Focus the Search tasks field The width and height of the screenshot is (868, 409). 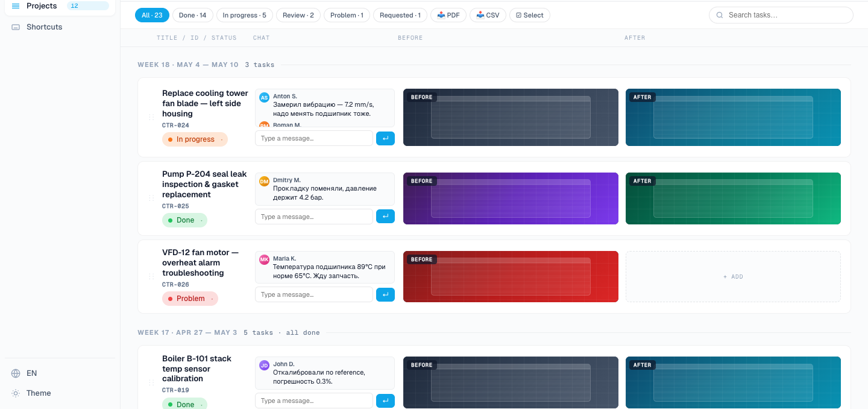tap(781, 15)
